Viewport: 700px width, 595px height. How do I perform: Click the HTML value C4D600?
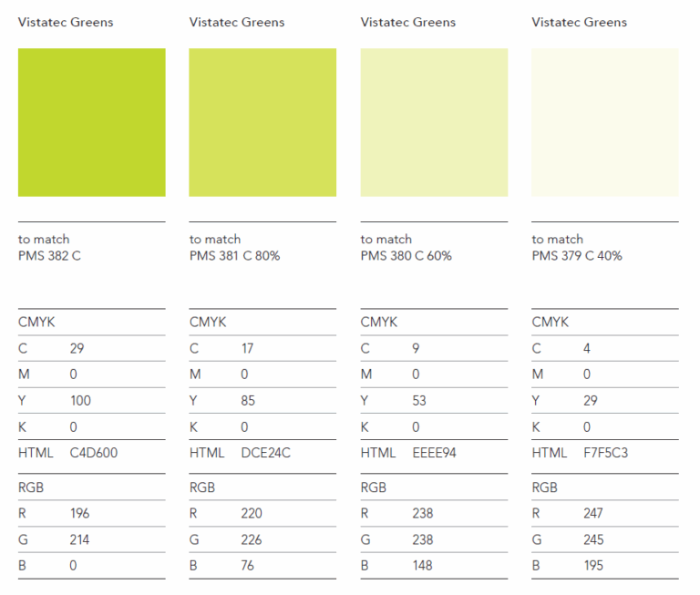tap(94, 453)
